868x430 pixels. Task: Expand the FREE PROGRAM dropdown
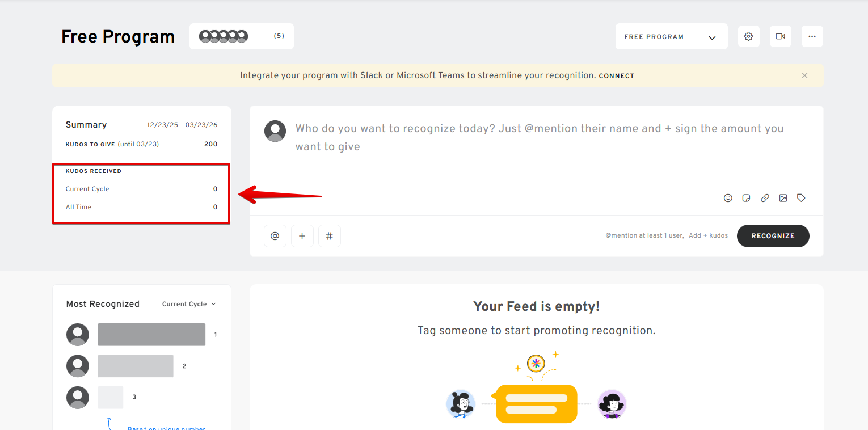click(x=671, y=37)
